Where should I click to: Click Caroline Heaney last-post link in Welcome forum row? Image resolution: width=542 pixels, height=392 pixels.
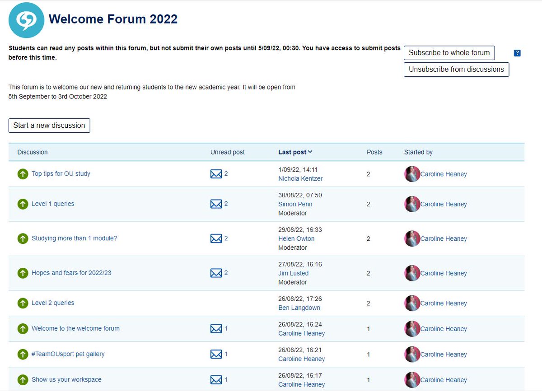302,333
